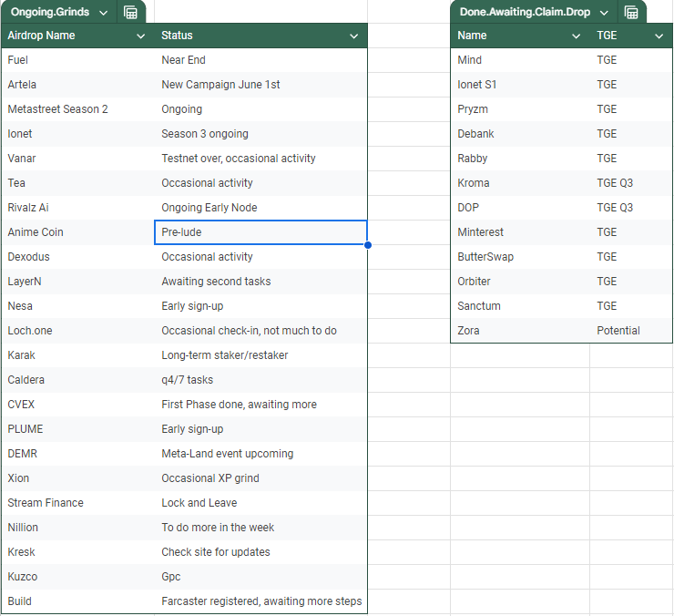674x616 pixels.
Task: Open the Airdrop Name column dropdown
Action: coord(140,36)
